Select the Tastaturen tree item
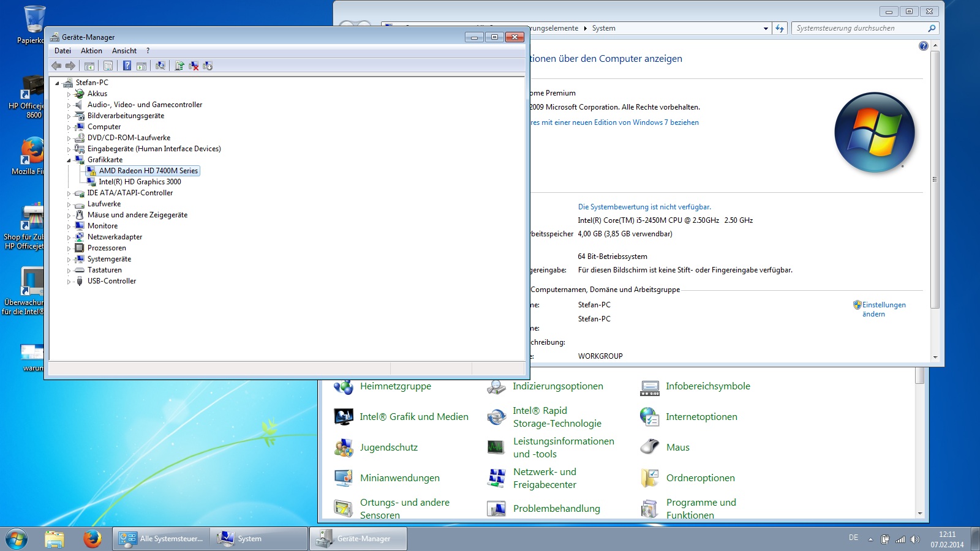This screenshot has height=551, width=980. pyautogui.click(x=104, y=270)
